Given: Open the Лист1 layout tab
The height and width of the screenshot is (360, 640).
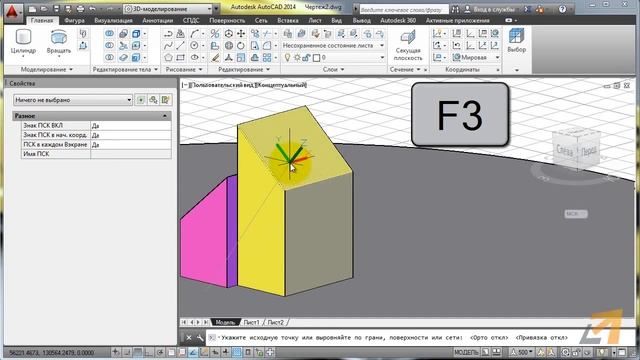Looking at the screenshot, I should 251,322.
